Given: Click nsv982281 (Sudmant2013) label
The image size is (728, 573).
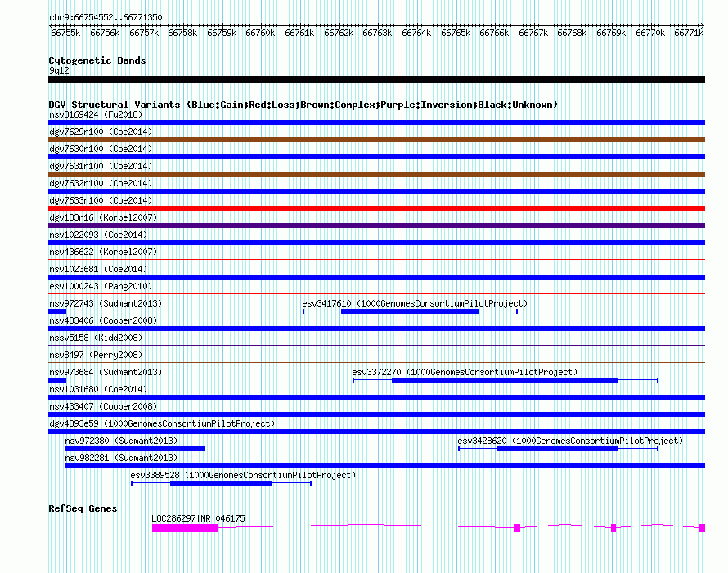Looking at the screenshot, I should pos(121,458).
